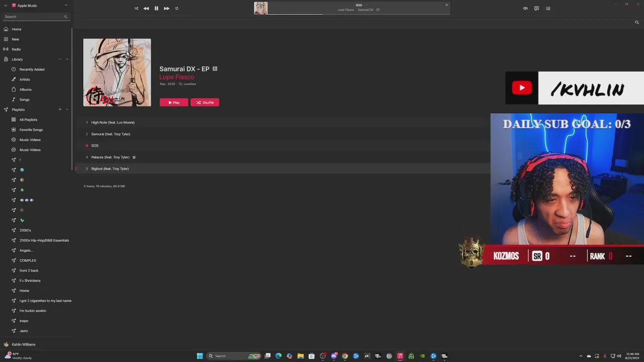Image resolution: width=644 pixels, height=362 pixels.
Task: Skip back to the previous track
Action: pyautogui.click(x=146, y=9)
